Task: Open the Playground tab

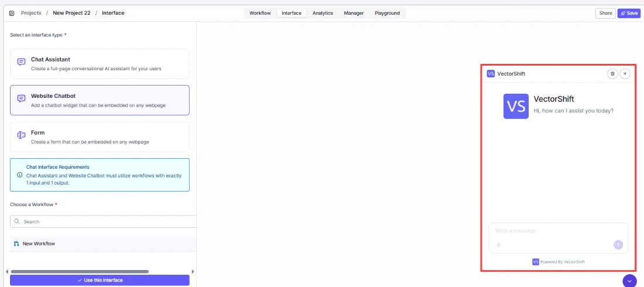Action: pos(387,13)
